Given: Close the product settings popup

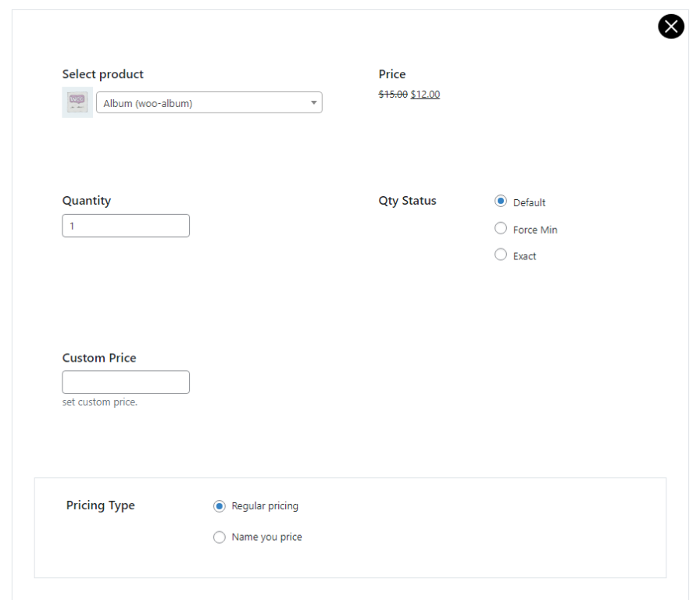Looking at the screenshot, I should coord(671,27).
